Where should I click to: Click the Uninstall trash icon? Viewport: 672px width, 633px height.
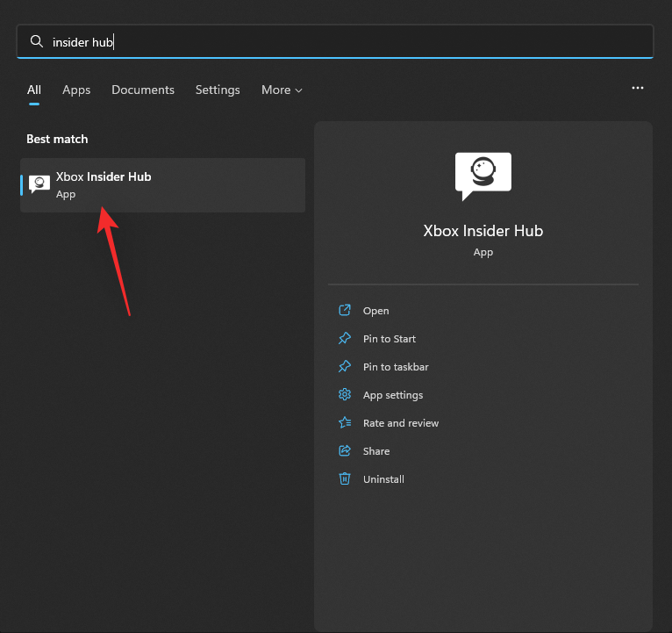tap(345, 479)
